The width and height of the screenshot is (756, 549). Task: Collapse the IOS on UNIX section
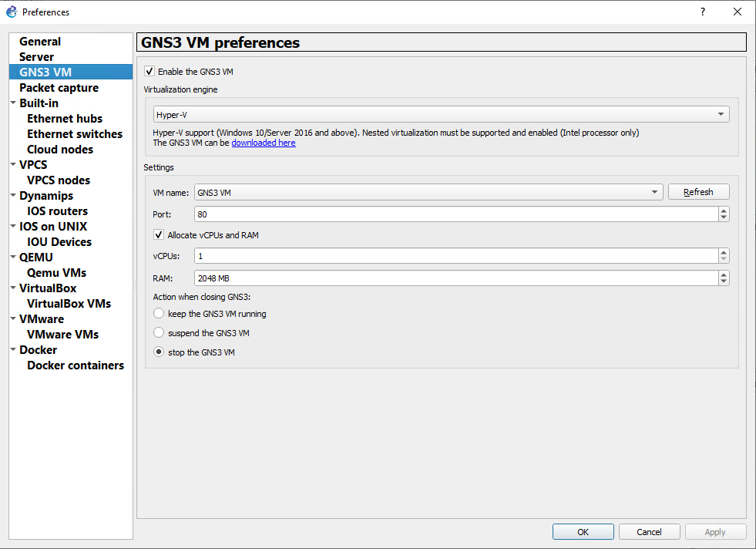click(14, 226)
